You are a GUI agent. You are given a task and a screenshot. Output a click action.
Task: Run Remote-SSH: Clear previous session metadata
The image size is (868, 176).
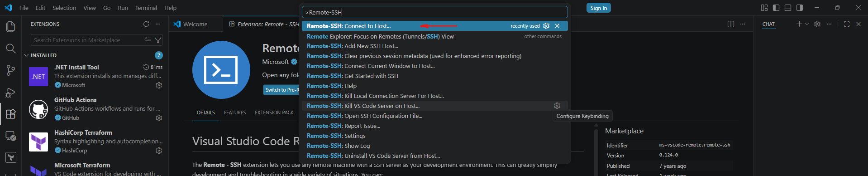tap(434, 56)
